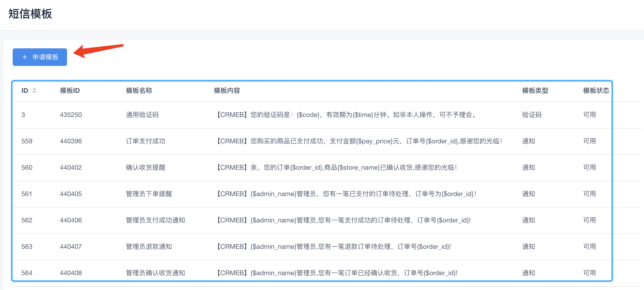644x290 pixels.
Task: Select the 模板ID column header
Action: coord(70,91)
